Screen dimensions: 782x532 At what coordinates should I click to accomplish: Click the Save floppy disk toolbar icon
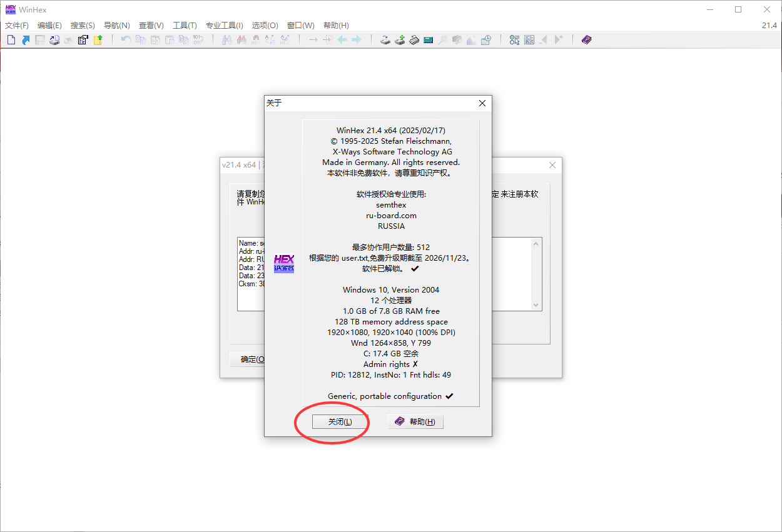(x=39, y=39)
